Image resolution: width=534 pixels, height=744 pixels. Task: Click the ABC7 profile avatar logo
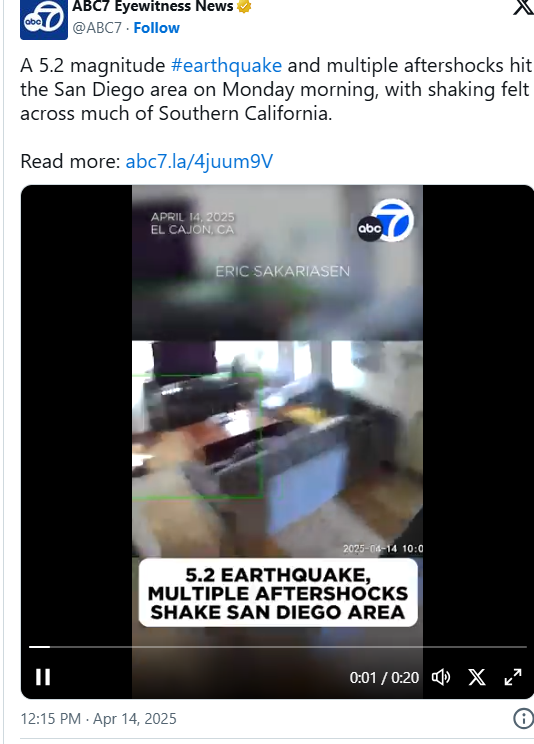tap(44, 19)
